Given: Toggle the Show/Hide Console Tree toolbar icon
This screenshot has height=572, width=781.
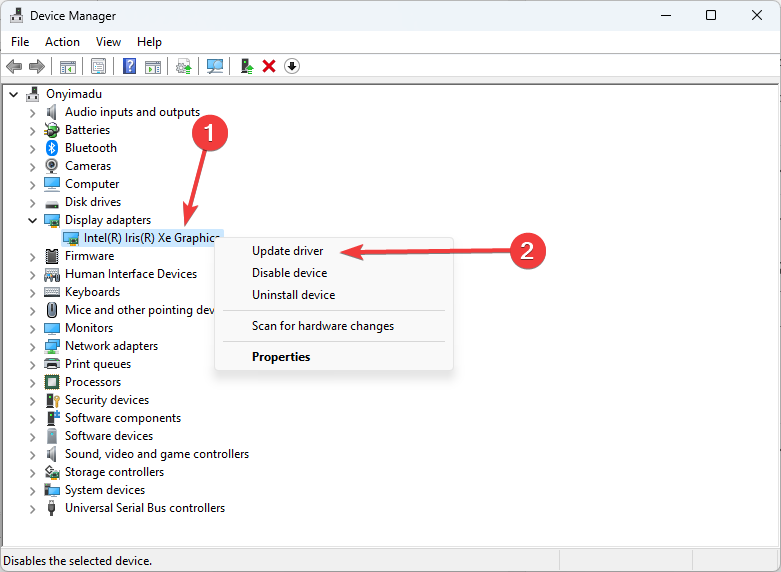Looking at the screenshot, I should [68, 66].
